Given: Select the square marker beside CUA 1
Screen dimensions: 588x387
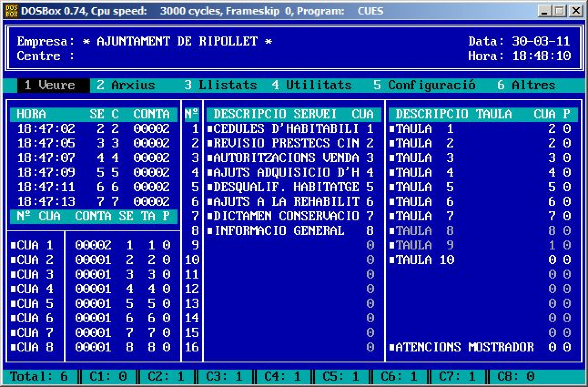Looking at the screenshot, I should [13, 245].
